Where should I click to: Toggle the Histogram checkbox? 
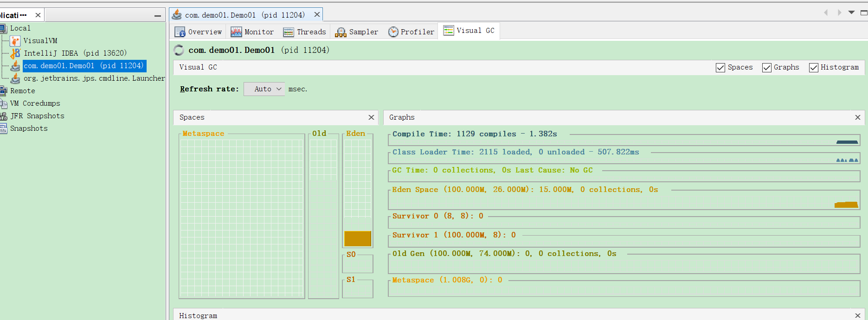point(814,68)
